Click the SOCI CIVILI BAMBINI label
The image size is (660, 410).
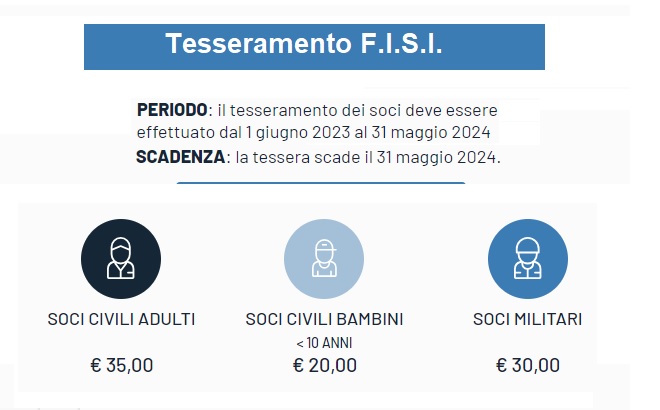point(324,319)
